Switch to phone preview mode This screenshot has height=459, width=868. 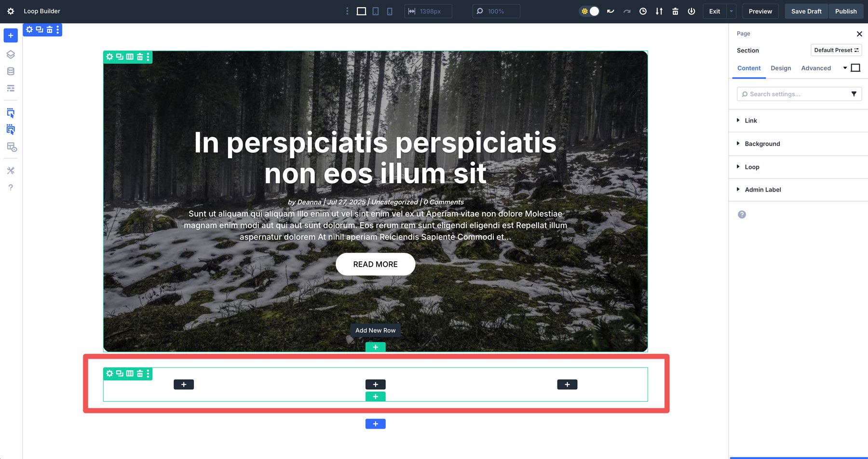pyautogui.click(x=389, y=11)
